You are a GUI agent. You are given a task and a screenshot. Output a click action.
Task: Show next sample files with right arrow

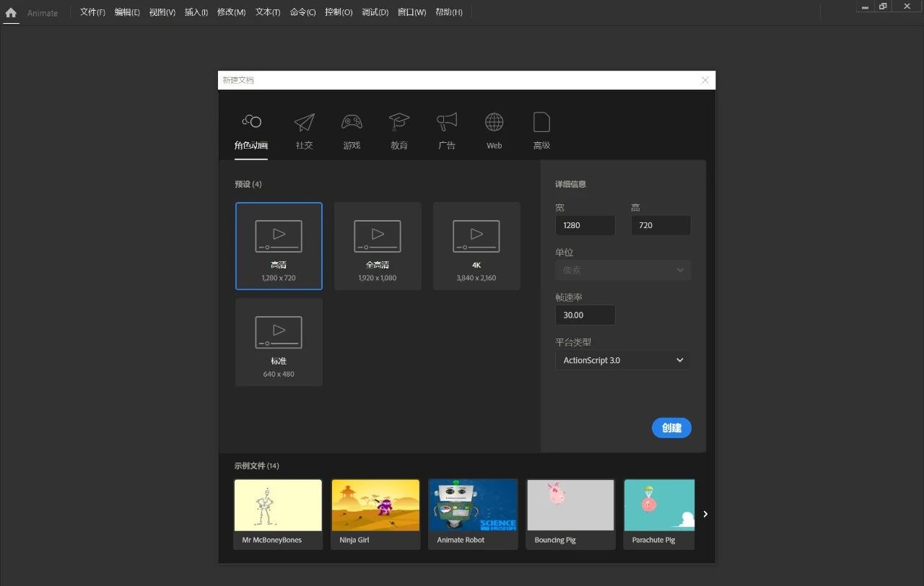pyautogui.click(x=705, y=514)
